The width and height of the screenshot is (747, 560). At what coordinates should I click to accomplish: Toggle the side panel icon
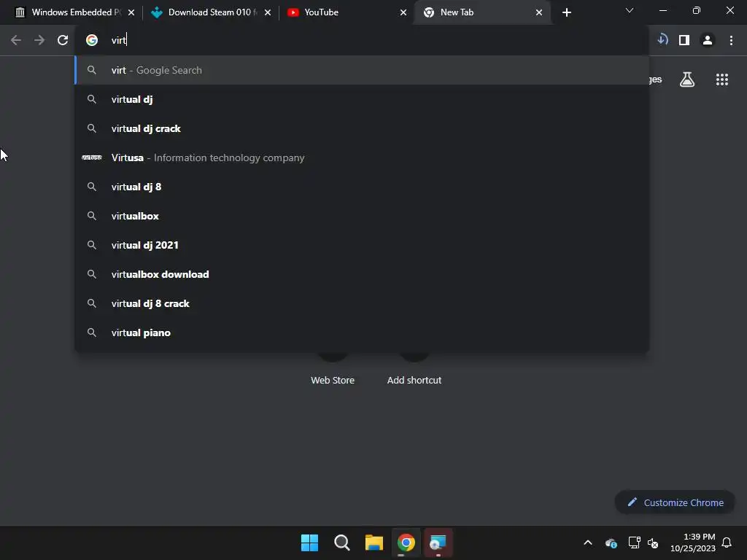tap(684, 40)
